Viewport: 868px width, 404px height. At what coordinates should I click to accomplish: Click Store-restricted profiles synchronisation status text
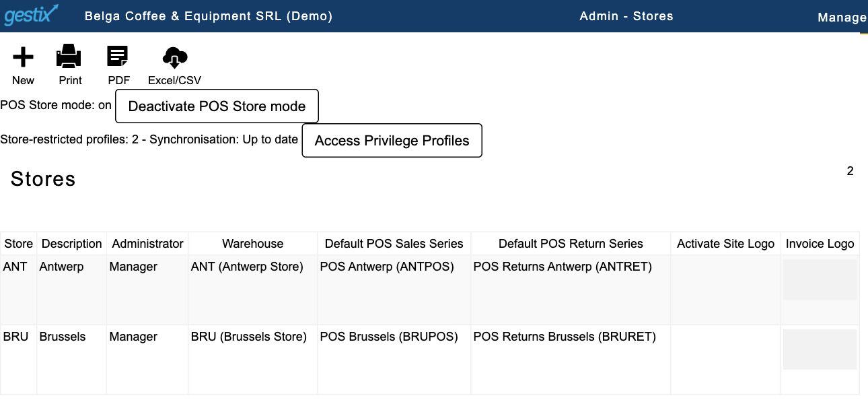tap(149, 139)
